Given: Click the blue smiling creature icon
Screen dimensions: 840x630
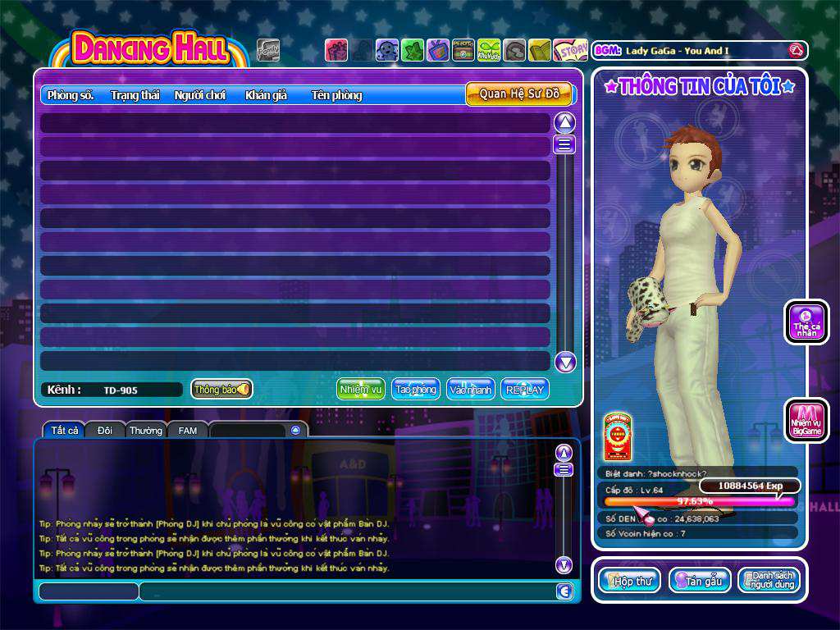Looking at the screenshot, I should click(387, 50).
